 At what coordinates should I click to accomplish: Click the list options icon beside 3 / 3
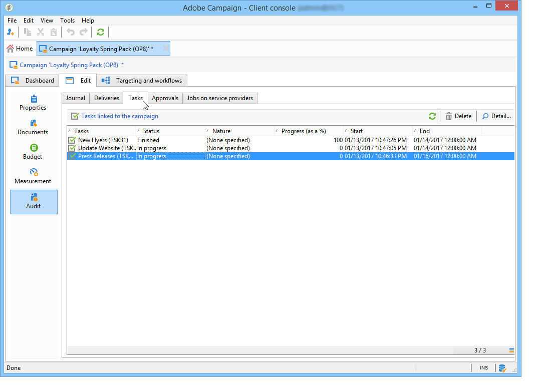pos(511,350)
